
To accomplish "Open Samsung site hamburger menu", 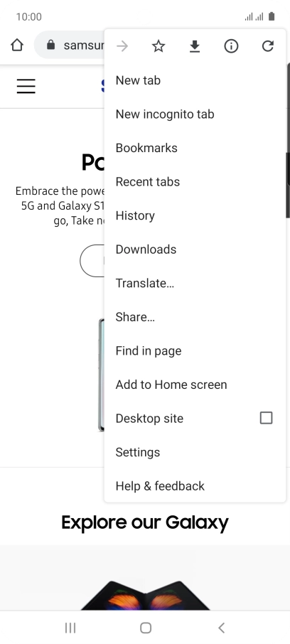I will [x=26, y=86].
